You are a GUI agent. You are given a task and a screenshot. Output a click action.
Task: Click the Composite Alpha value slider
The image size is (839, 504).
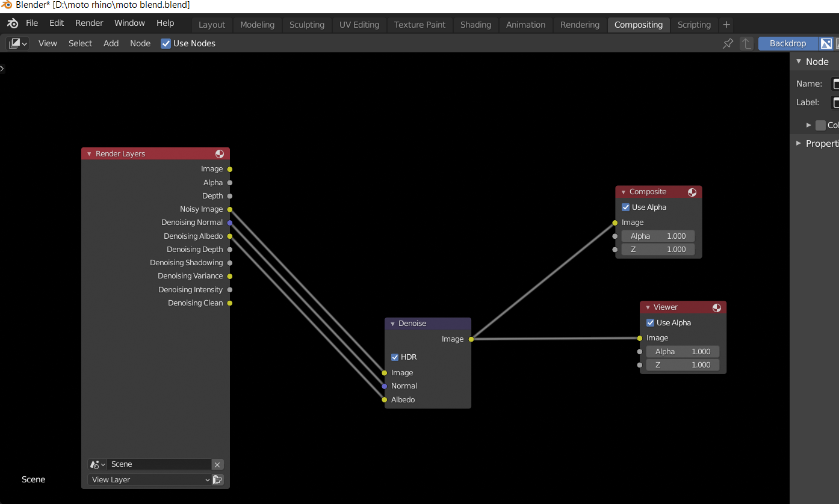(658, 236)
